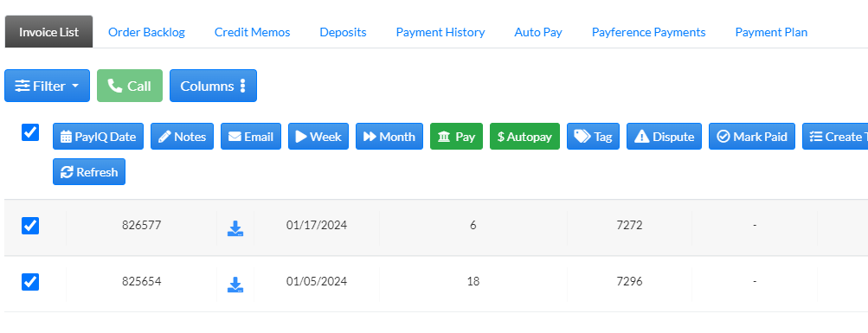Screen dimensions: 868x333
Task: Uncheck the checkbox for invoice 825654
Action: (30, 282)
